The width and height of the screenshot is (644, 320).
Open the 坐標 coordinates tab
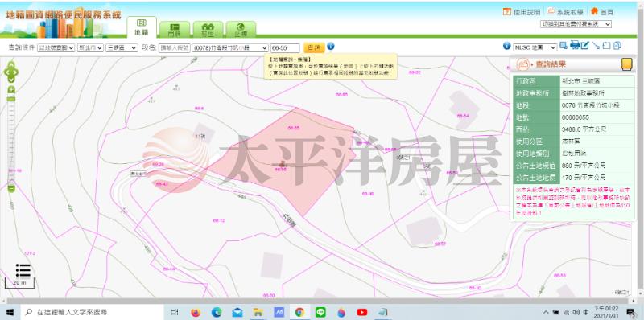tap(241, 29)
